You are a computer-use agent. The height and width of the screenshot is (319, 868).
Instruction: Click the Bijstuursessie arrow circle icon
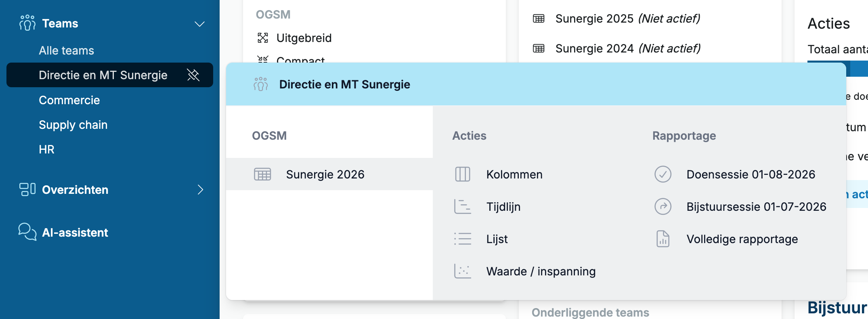tap(663, 206)
